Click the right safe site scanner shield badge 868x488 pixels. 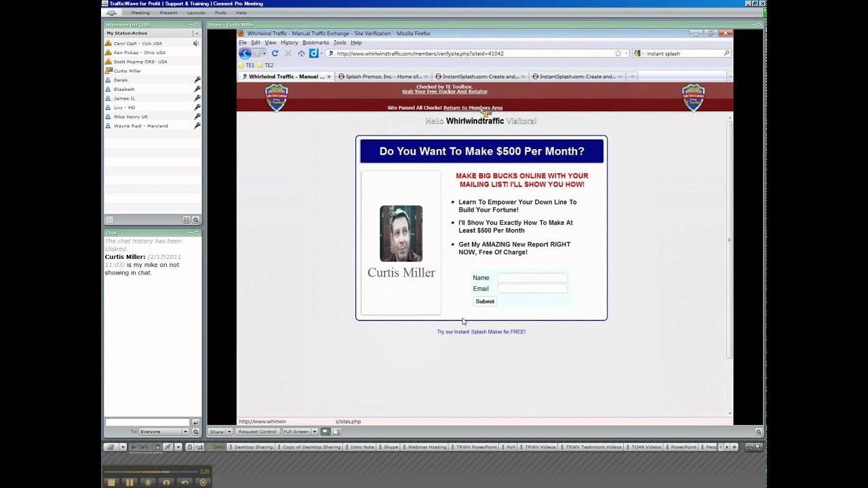coord(693,98)
